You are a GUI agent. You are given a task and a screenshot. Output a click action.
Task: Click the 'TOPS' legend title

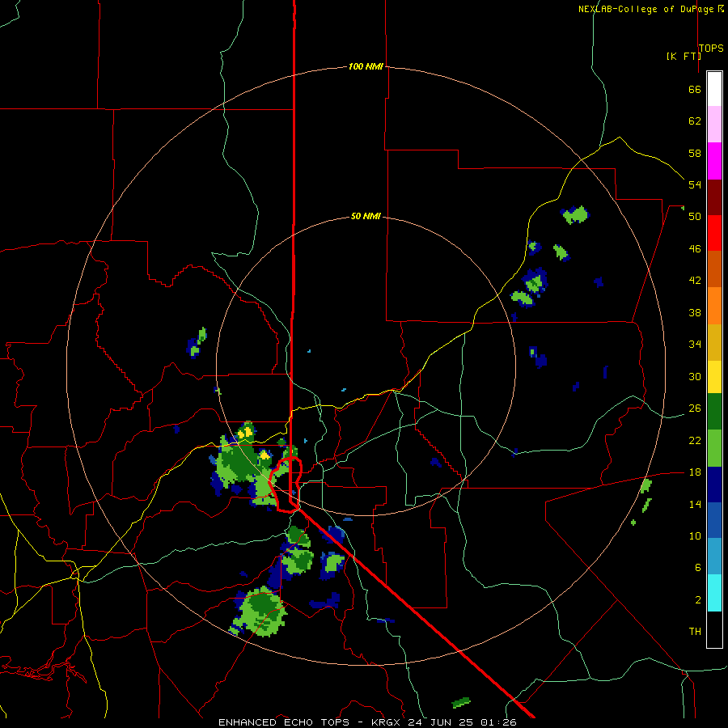click(x=711, y=49)
